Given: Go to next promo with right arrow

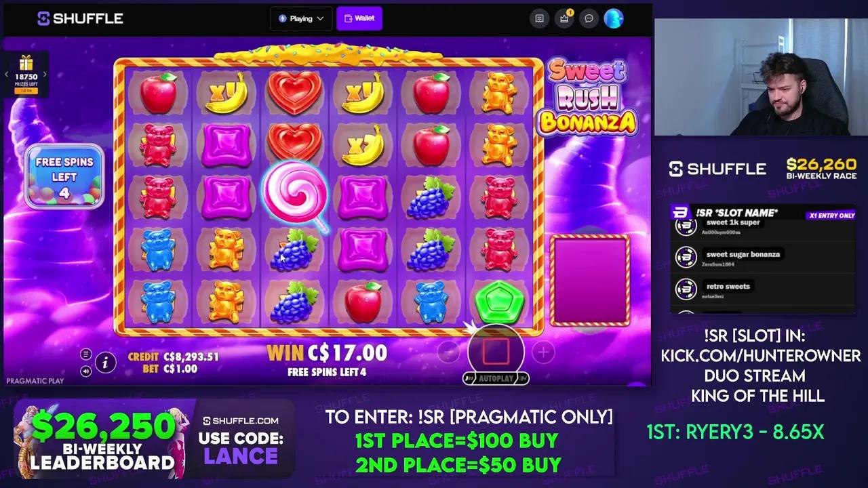Looking at the screenshot, I should click(45, 75).
